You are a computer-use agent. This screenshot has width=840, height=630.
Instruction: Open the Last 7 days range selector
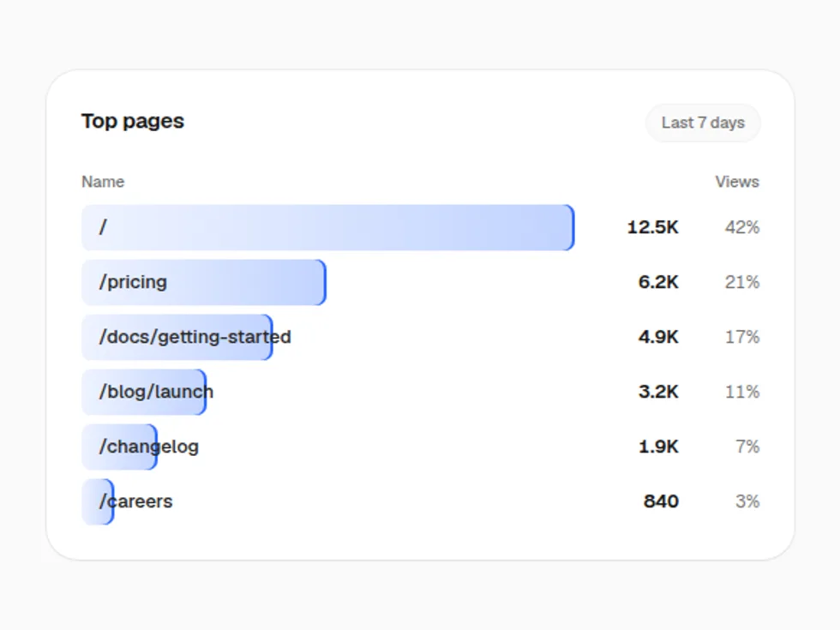703,123
